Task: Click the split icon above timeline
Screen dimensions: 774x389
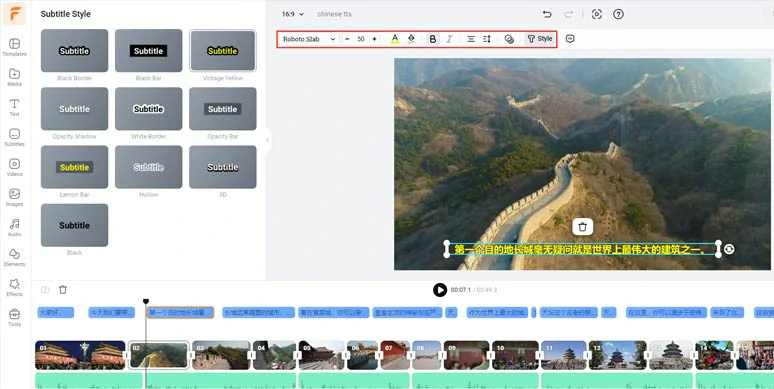Action: point(45,290)
